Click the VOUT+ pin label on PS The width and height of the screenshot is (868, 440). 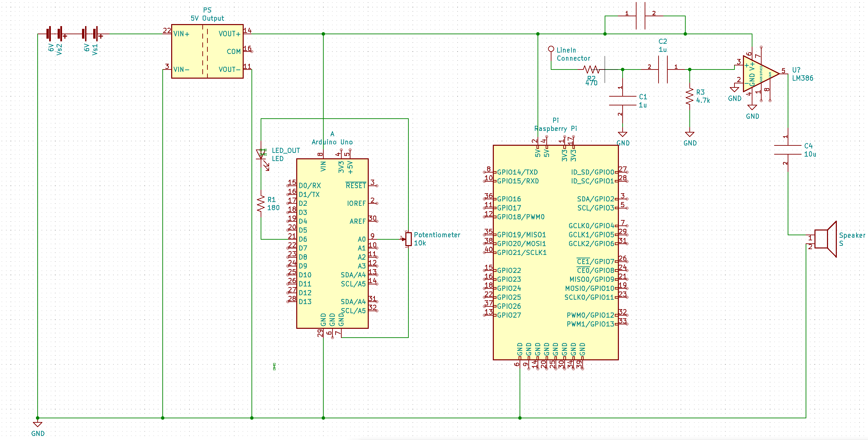pyautogui.click(x=229, y=34)
